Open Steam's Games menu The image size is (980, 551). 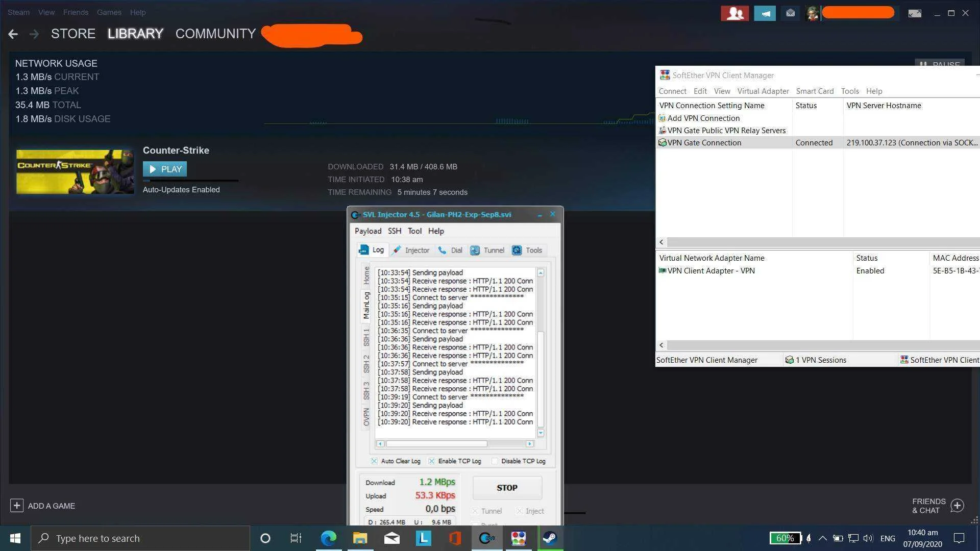tap(109, 12)
